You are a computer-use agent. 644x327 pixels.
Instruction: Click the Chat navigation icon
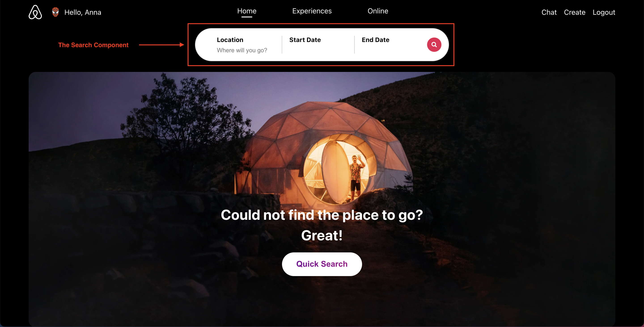coord(549,12)
